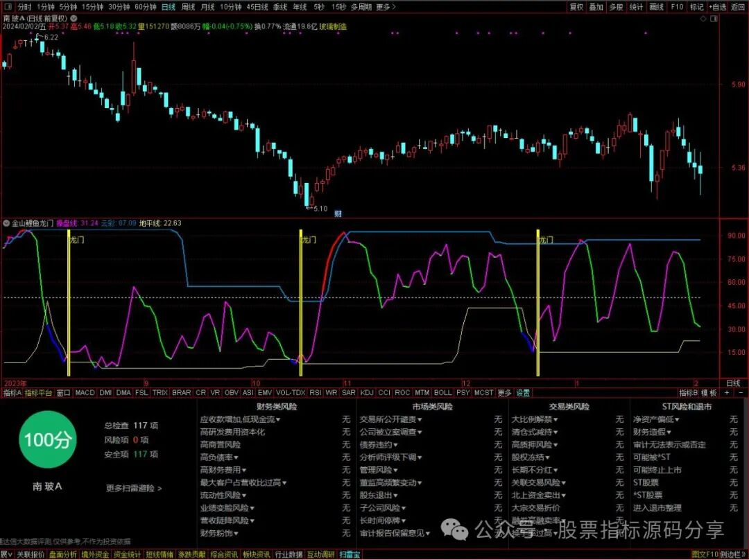The width and height of the screenshot is (749, 560).
Task: Open the 多股 multi-stock view
Action: pyautogui.click(x=617, y=7)
